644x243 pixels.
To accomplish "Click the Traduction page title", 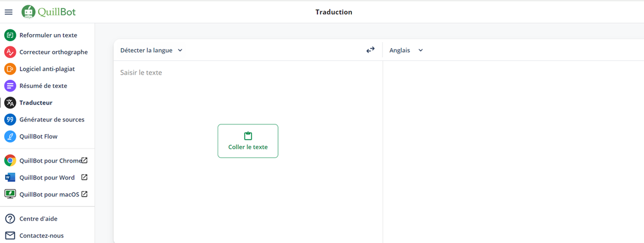I will pos(334,12).
